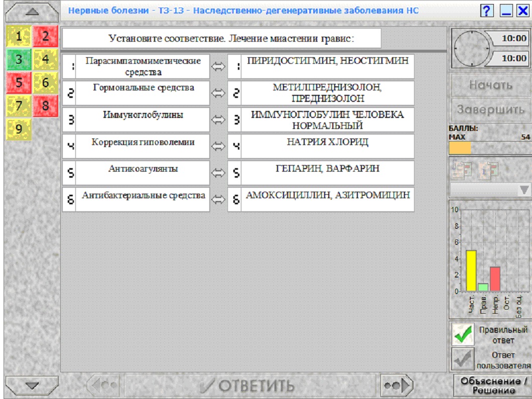Click arrow linking Антикоагулянты pair

218,173
